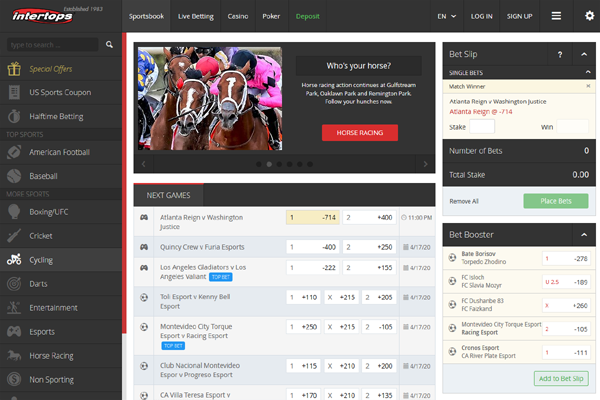Select the Next Games tab
The image size is (600, 400).
click(168, 195)
